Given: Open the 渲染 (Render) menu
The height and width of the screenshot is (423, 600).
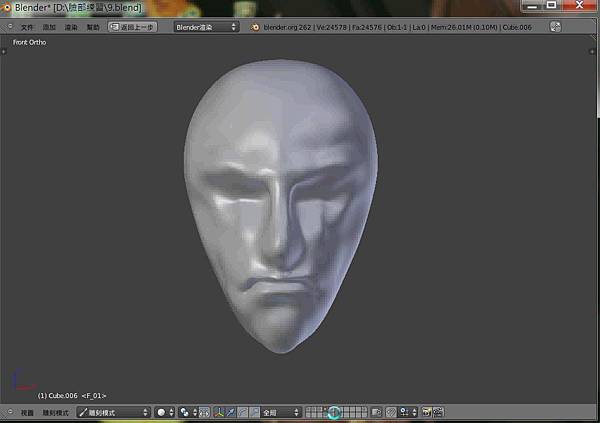Looking at the screenshot, I should pos(71,27).
